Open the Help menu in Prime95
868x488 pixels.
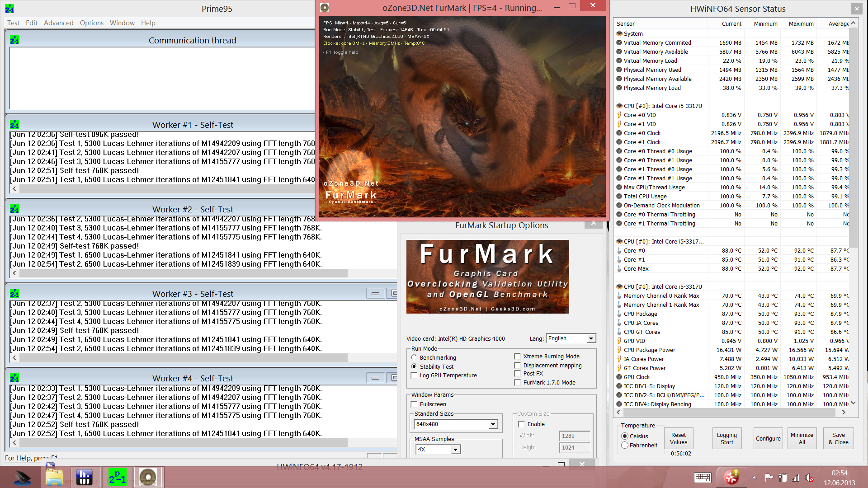click(x=148, y=23)
